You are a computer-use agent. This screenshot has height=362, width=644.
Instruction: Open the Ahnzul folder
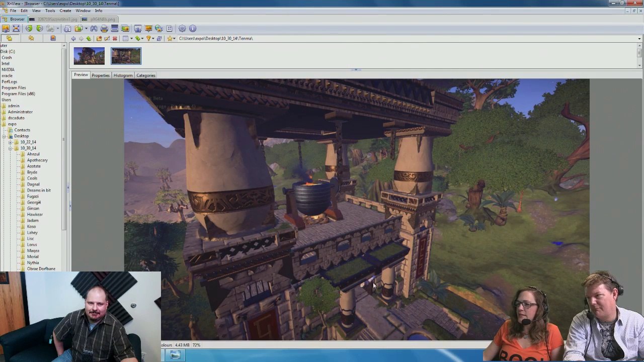pos(33,154)
